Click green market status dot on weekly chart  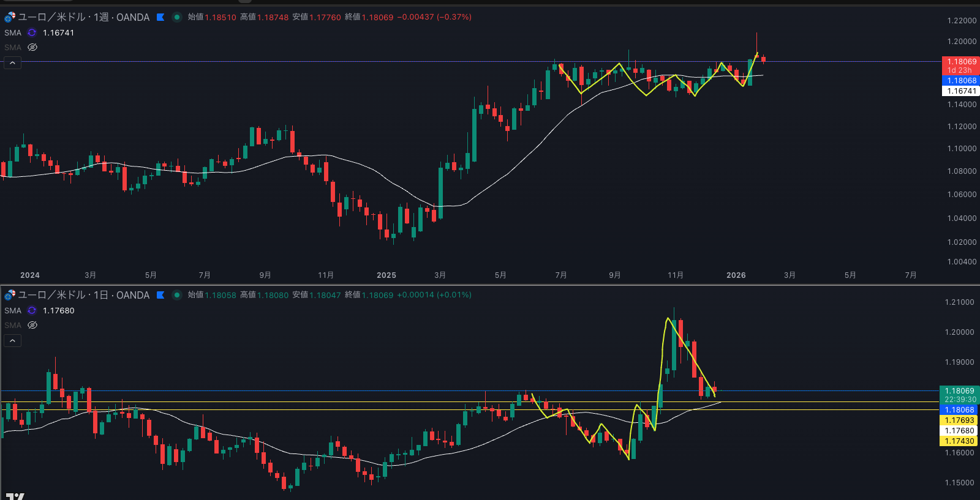coord(177,17)
